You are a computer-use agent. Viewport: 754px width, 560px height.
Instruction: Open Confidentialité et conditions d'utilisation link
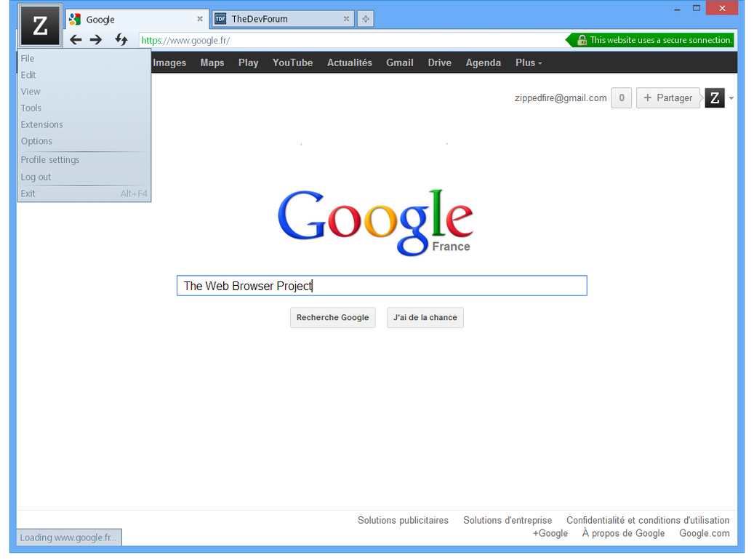(x=648, y=520)
